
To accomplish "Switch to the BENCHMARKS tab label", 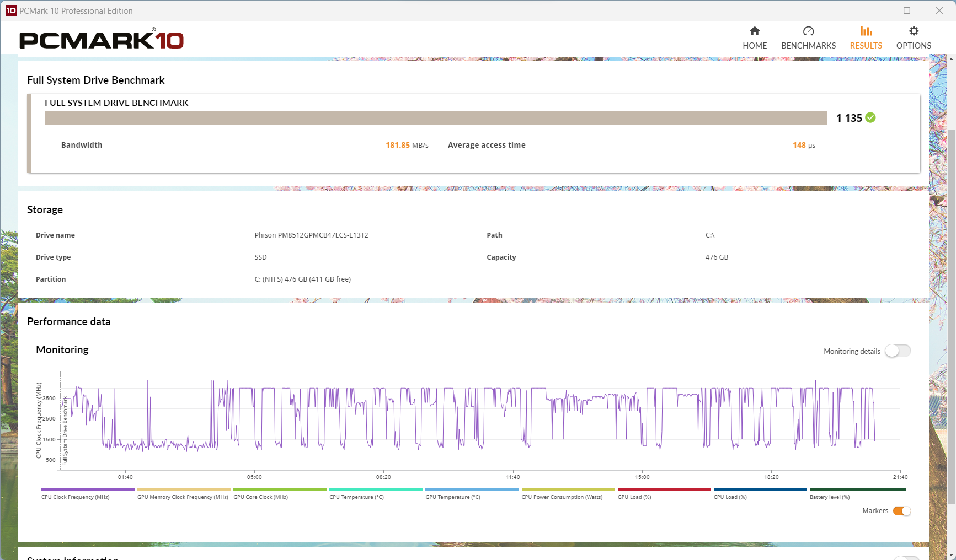I will coord(809,46).
